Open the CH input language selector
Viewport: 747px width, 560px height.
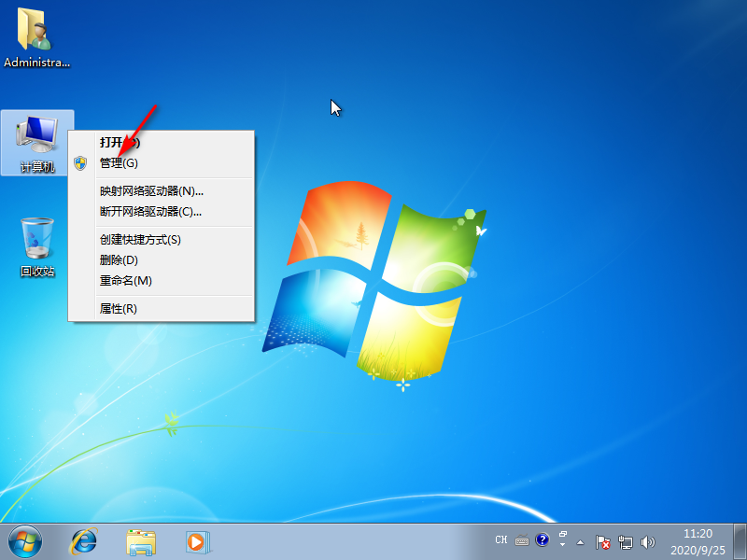(x=500, y=540)
